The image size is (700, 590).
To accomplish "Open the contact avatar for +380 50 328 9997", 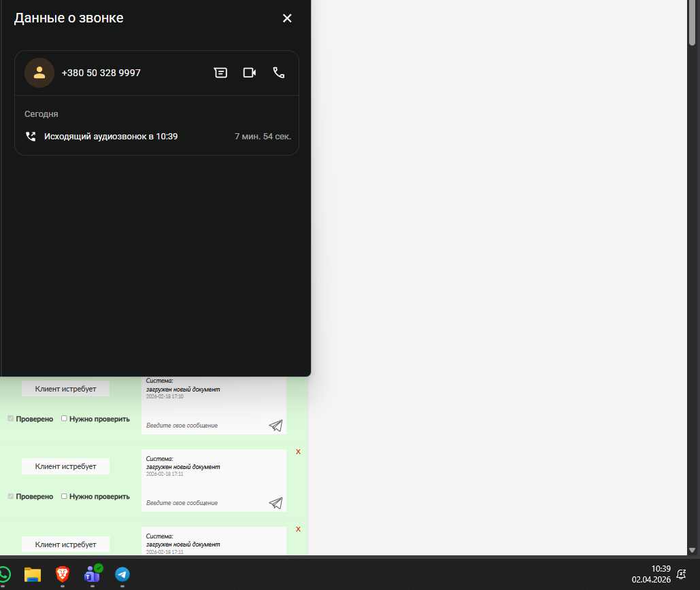I will (39, 73).
